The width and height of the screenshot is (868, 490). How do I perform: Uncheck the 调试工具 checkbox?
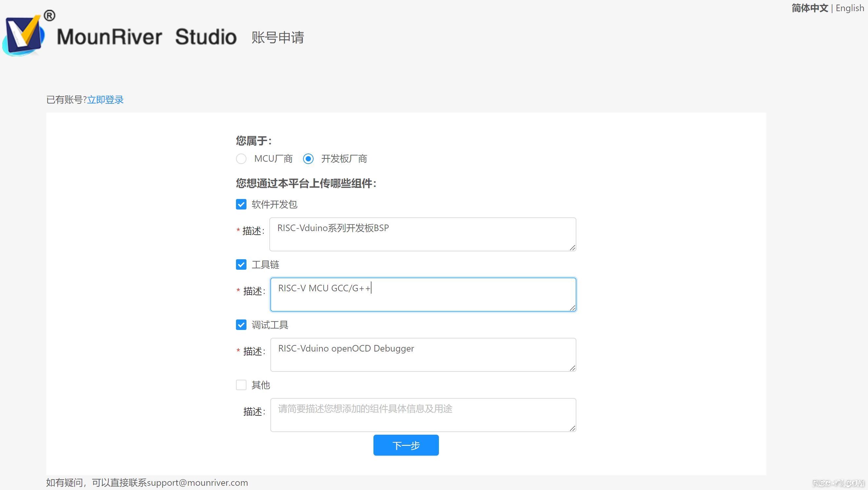241,325
